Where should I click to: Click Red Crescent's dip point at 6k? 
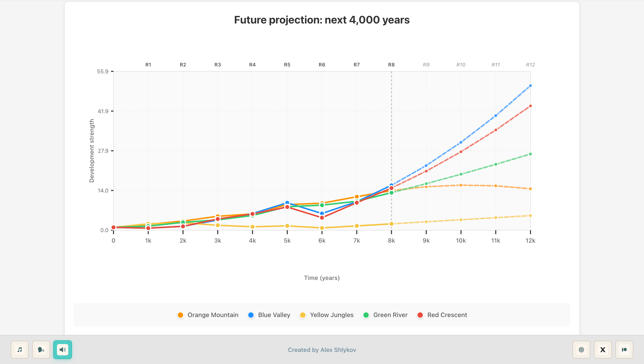click(x=322, y=218)
